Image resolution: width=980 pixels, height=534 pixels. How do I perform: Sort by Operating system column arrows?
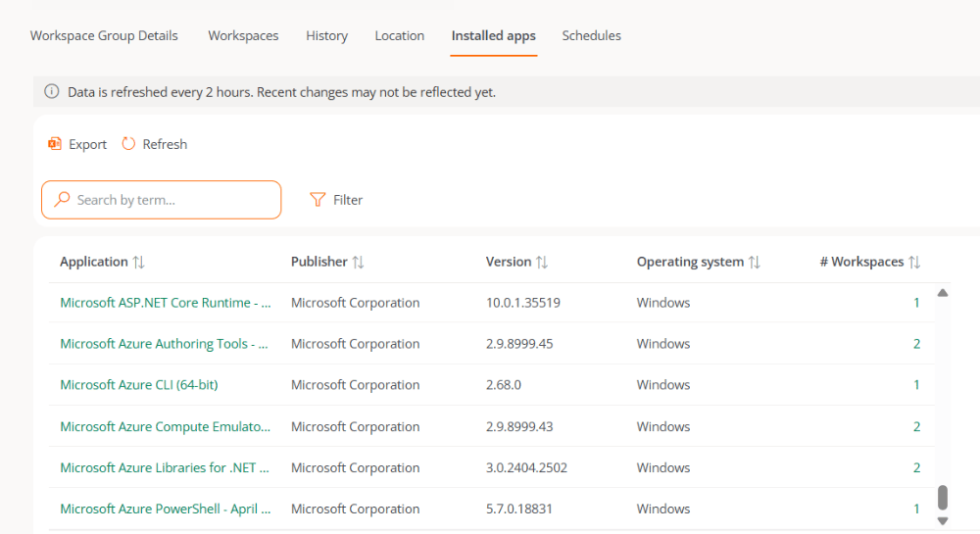click(x=755, y=263)
